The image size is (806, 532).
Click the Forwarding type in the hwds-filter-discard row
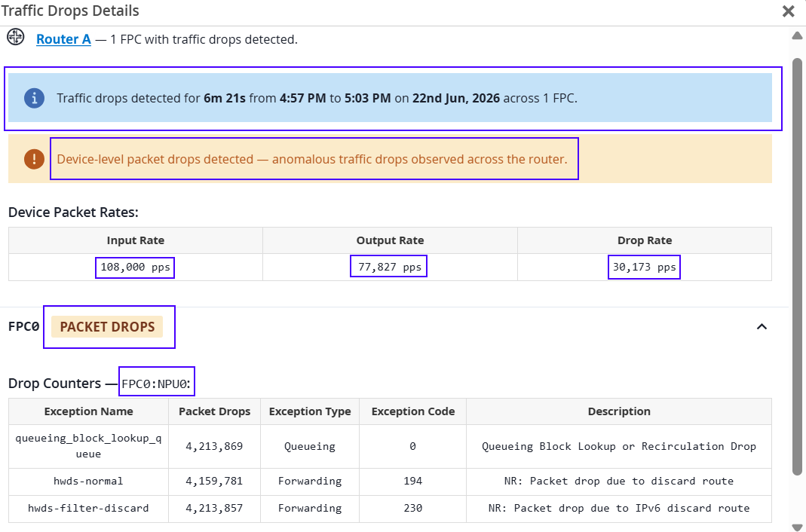(310, 508)
